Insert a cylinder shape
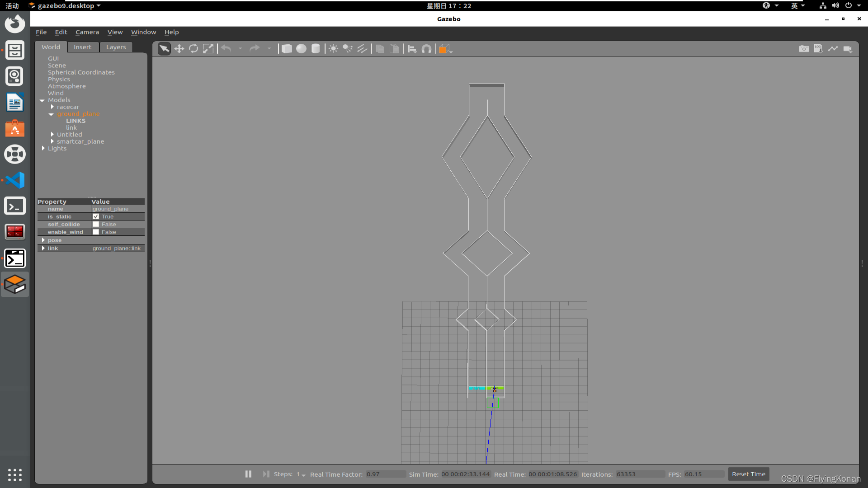The height and width of the screenshot is (488, 868). 316,49
